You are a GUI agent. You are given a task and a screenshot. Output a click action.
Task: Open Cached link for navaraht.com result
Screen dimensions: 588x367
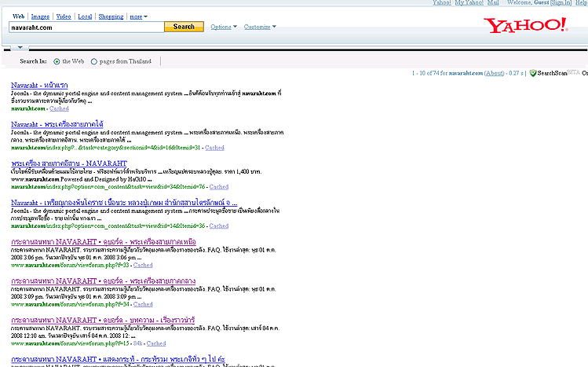click(59, 108)
